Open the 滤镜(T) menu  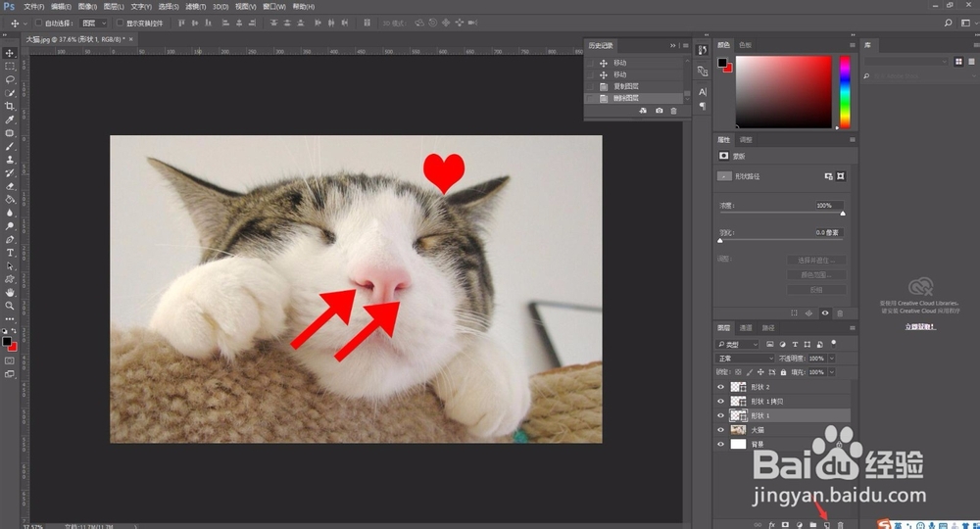(x=196, y=7)
